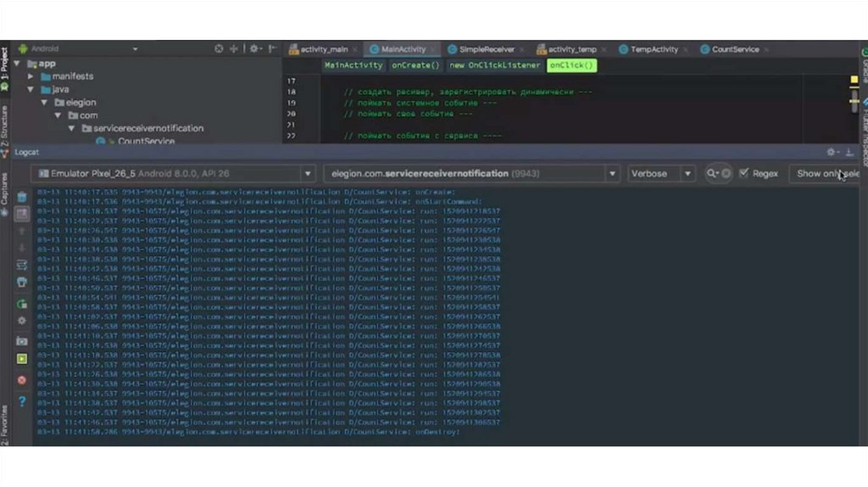This screenshot has width=868, height=487.
Task: Click the scroll-from-source target icon in Project panel
Action: 219,49
